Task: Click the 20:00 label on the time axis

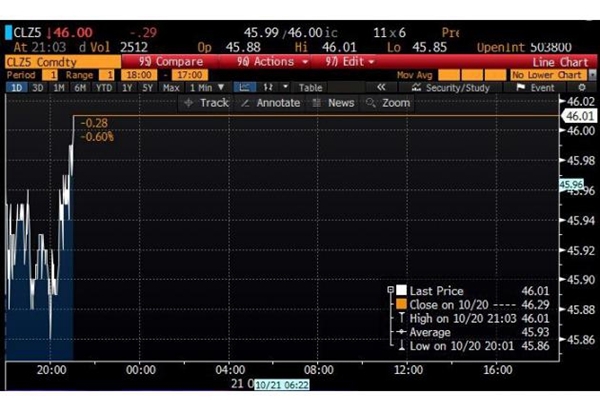Action: 52,370
